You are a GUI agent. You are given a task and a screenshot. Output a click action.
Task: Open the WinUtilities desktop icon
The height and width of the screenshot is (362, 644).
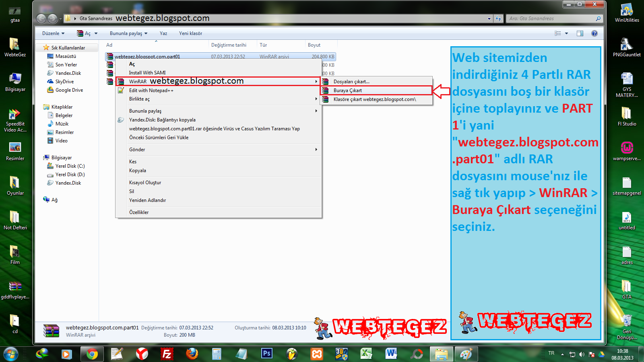click(627, 13)
